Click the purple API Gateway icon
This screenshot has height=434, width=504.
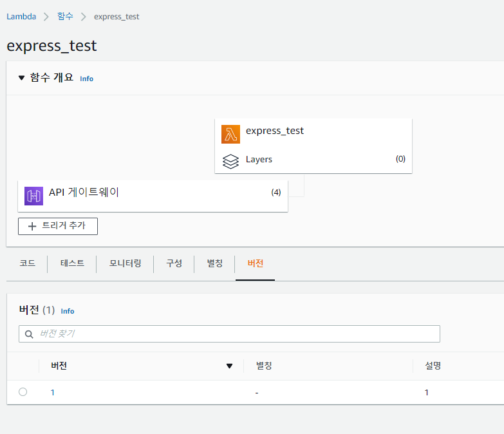33,196
